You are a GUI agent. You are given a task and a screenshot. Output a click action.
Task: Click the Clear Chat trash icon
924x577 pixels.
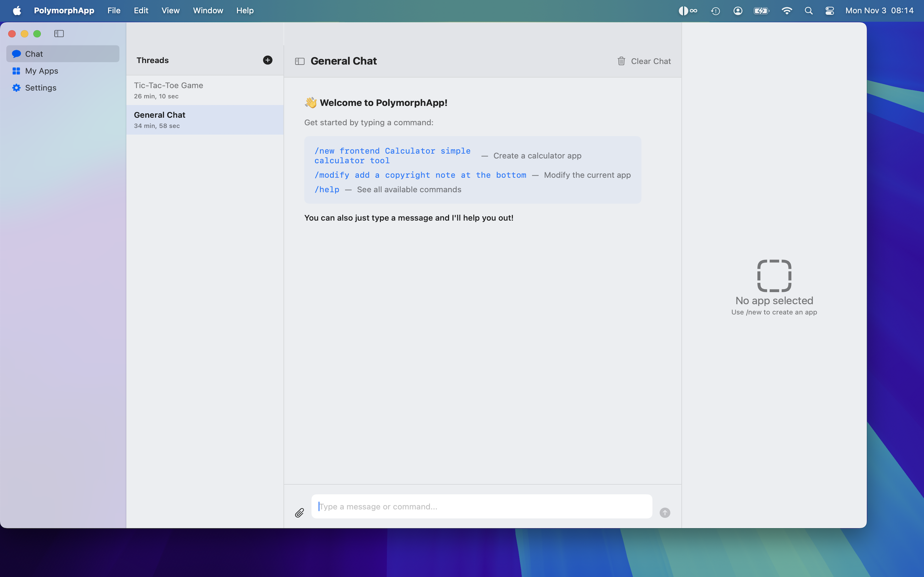pos(621,61)
